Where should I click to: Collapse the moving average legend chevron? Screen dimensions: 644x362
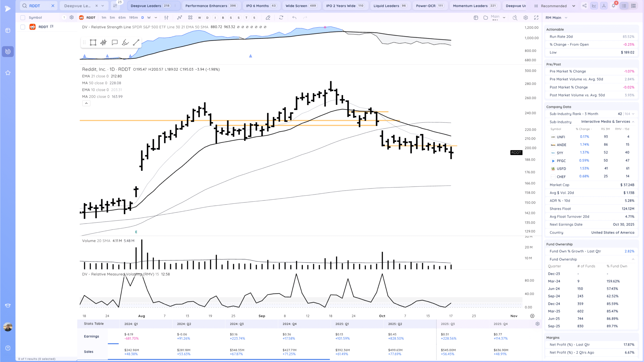(x=86, y=103)
